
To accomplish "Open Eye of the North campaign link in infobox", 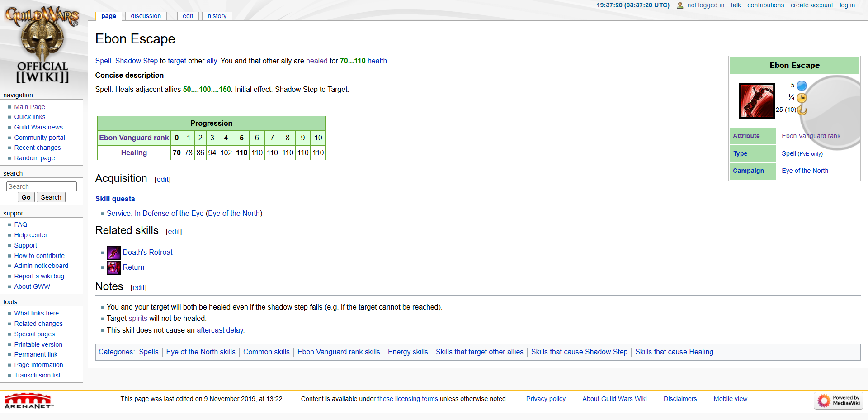I will coord(805,171).
